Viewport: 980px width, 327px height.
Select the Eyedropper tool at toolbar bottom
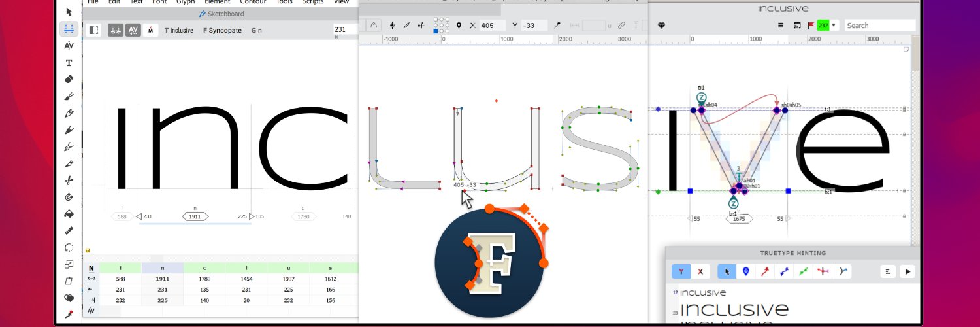click(x=69, y=315)
